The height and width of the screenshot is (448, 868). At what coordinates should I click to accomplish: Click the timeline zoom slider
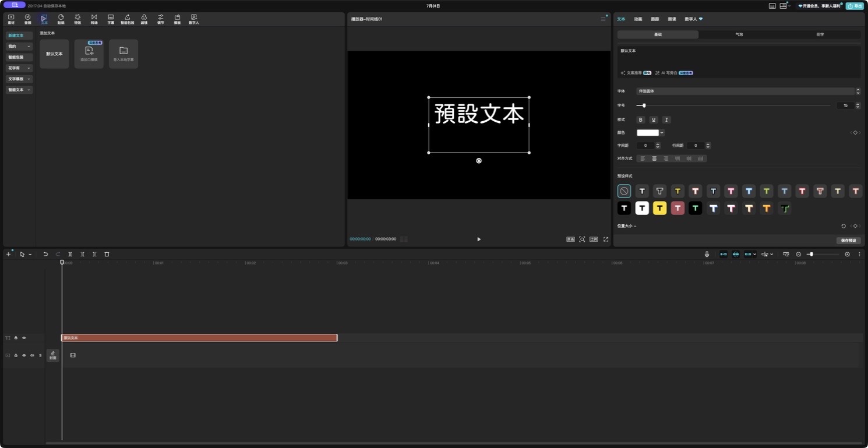[823, 254]
